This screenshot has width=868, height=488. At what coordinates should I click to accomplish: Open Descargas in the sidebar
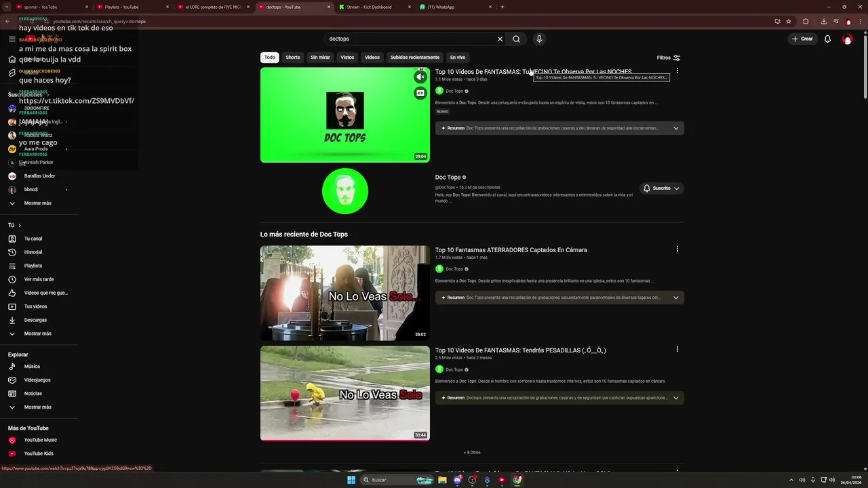39,320
